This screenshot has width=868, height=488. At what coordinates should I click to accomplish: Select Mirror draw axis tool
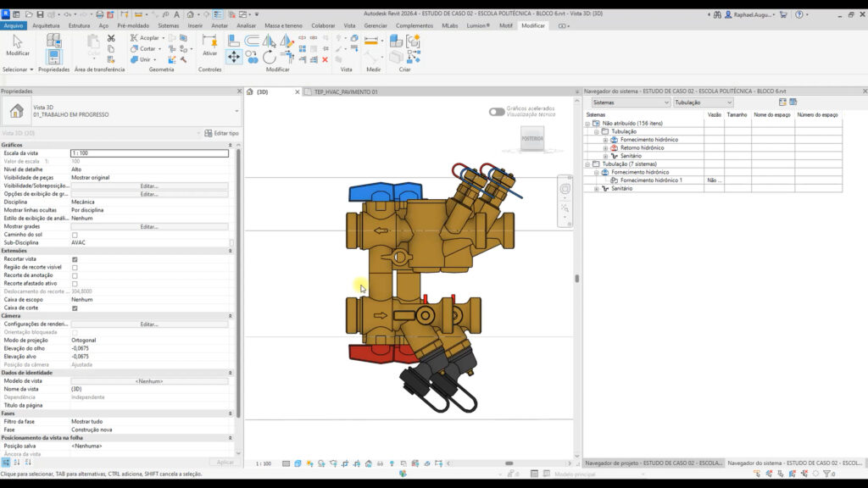(287, 40)
